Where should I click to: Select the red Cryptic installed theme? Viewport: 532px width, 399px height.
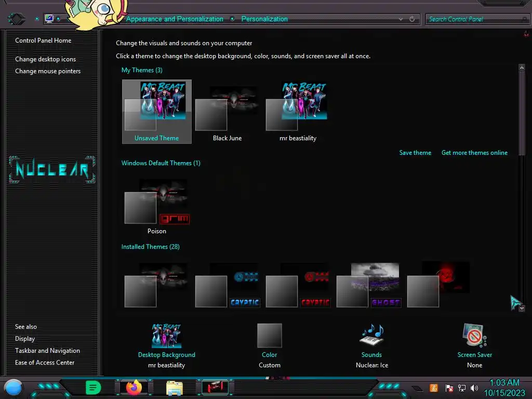(x=298, y=285)
